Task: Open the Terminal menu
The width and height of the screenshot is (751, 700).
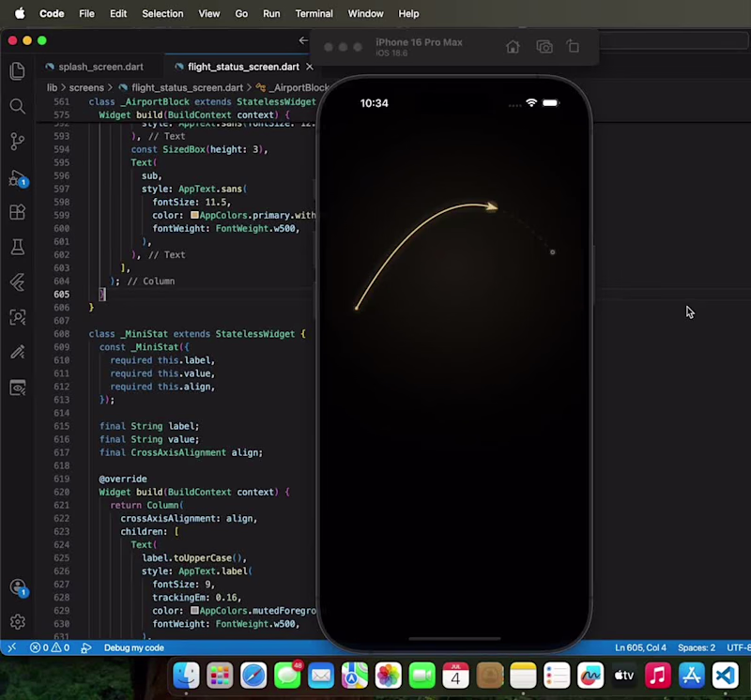Action: click(x=314, y=13)
